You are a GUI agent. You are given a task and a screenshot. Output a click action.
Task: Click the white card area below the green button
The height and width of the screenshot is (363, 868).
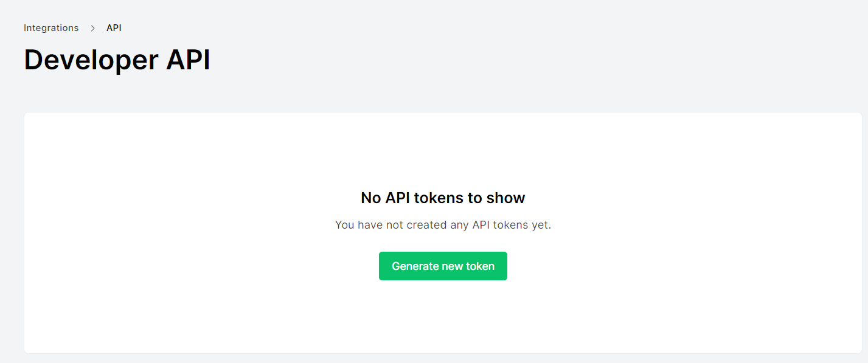[443, 316]
